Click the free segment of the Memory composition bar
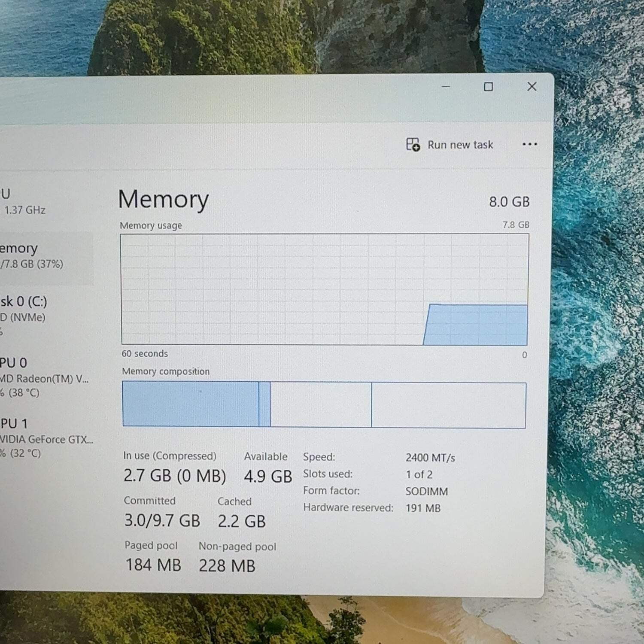Viewport: 644px width, 644px height. click(x=449, y=405)
